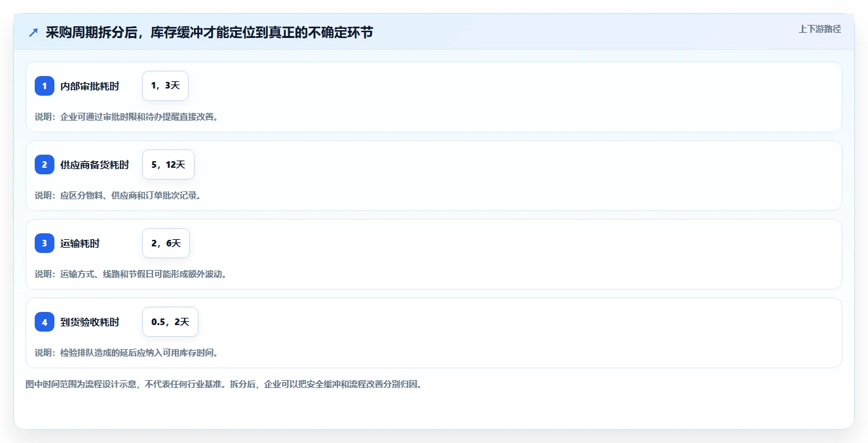Click step badge 3 for 运输耗时
Screen dimensions: 868x443
pos(45,243)
